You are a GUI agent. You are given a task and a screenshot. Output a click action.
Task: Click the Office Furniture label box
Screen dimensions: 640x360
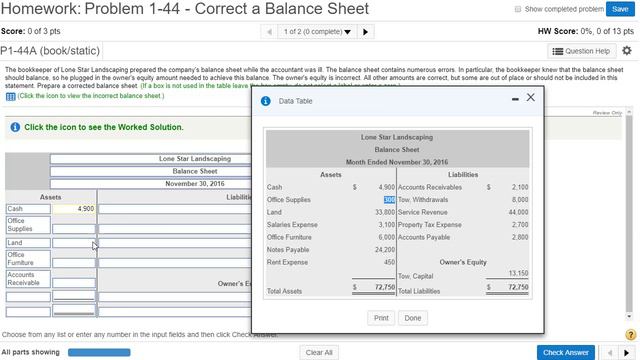pos(28,259)
